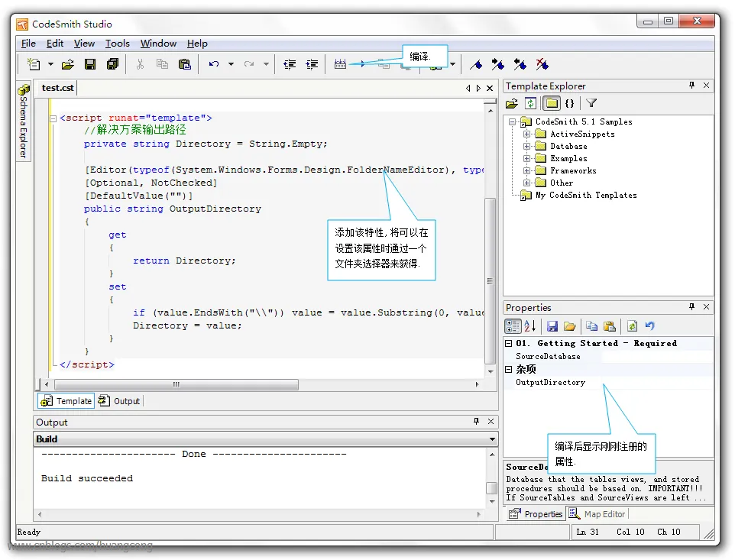
Task: Expand the Database samples folder
Action: (x=526, y=147)
